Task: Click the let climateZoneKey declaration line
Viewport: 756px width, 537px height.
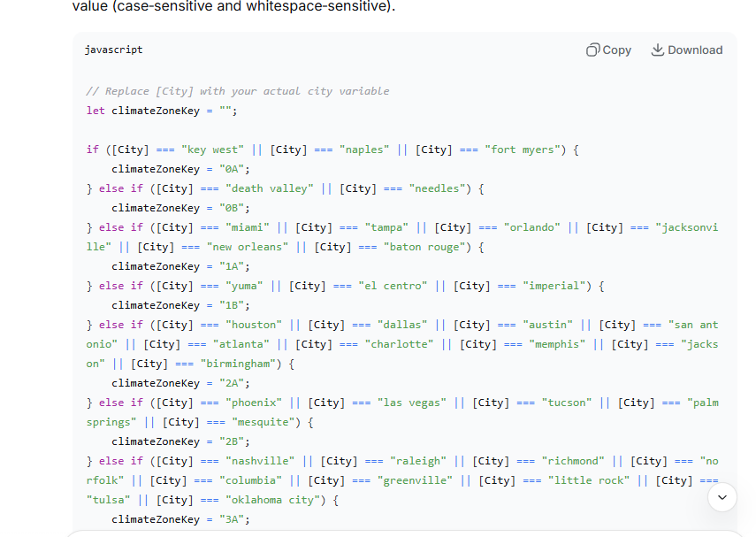Action: [x=162, y=111]
